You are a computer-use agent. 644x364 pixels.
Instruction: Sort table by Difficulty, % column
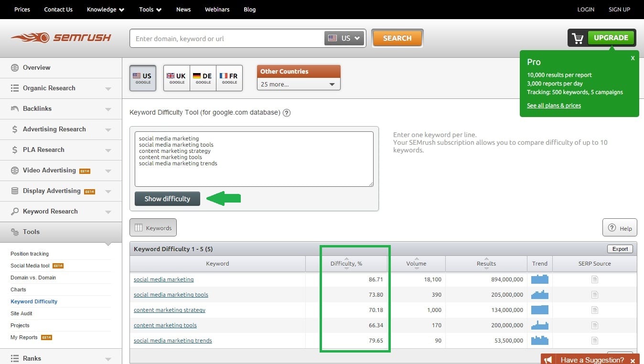[346, 264]
